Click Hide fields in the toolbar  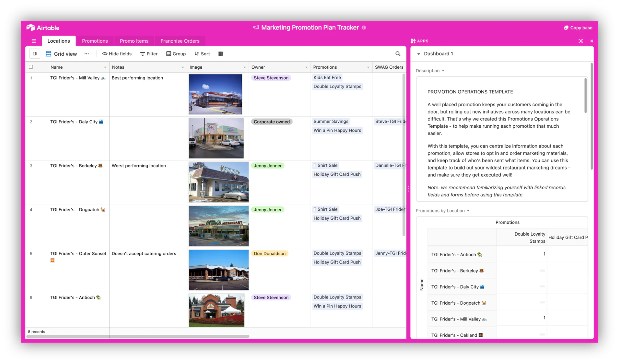coord(117,54)
